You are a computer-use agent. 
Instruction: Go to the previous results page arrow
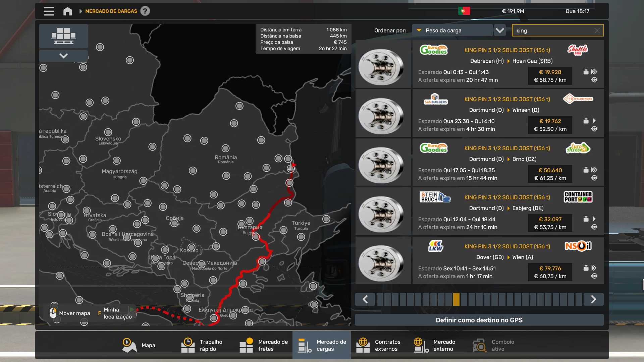pyautogui.click(x=365, y=299)
